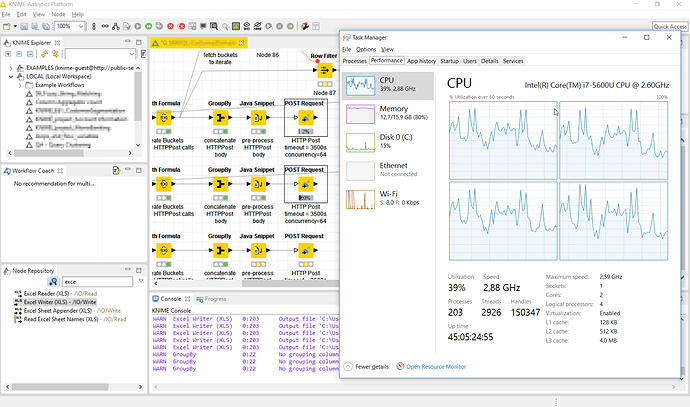Click the Quick Access field

[670, 26]
